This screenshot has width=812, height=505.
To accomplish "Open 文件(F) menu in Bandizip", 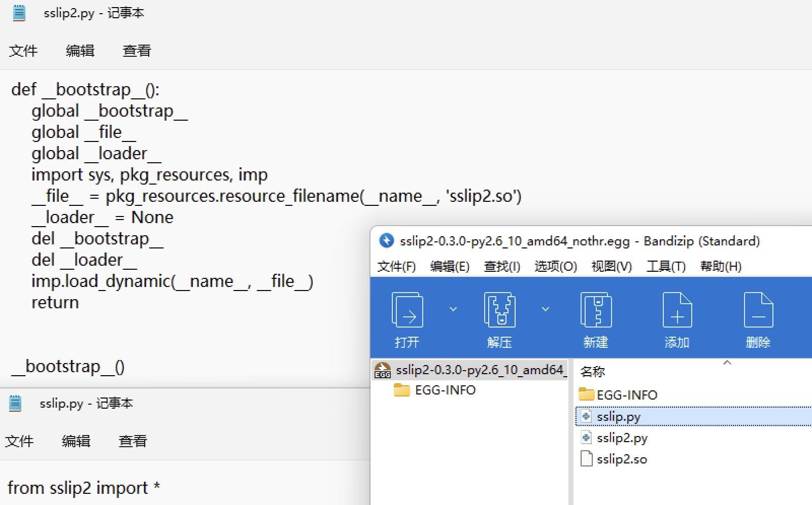I will coord(396,266).
